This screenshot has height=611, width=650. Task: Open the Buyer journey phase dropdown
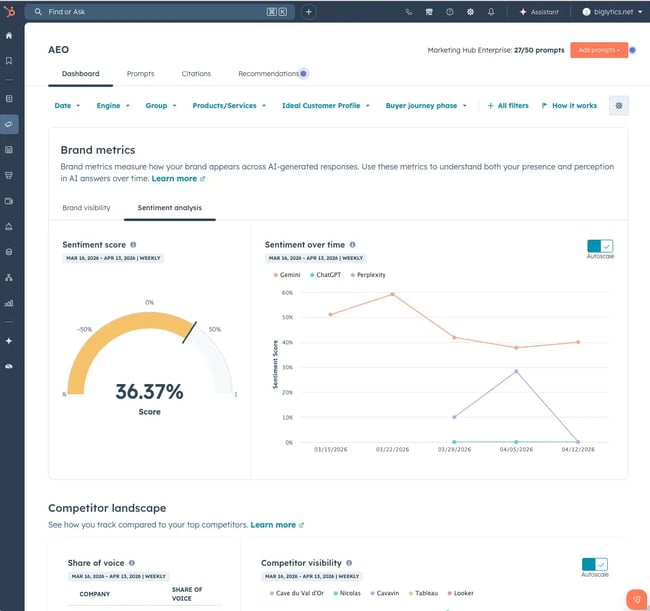point(426,106)
